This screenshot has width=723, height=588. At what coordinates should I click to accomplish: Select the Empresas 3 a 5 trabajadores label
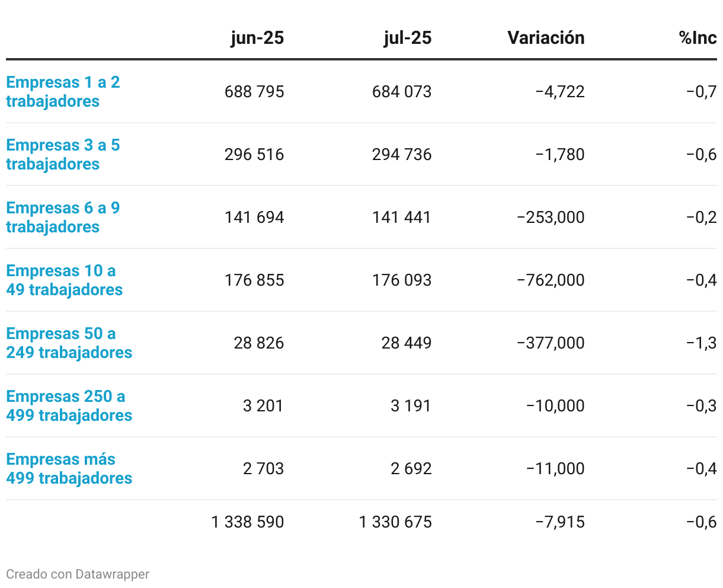63,155
